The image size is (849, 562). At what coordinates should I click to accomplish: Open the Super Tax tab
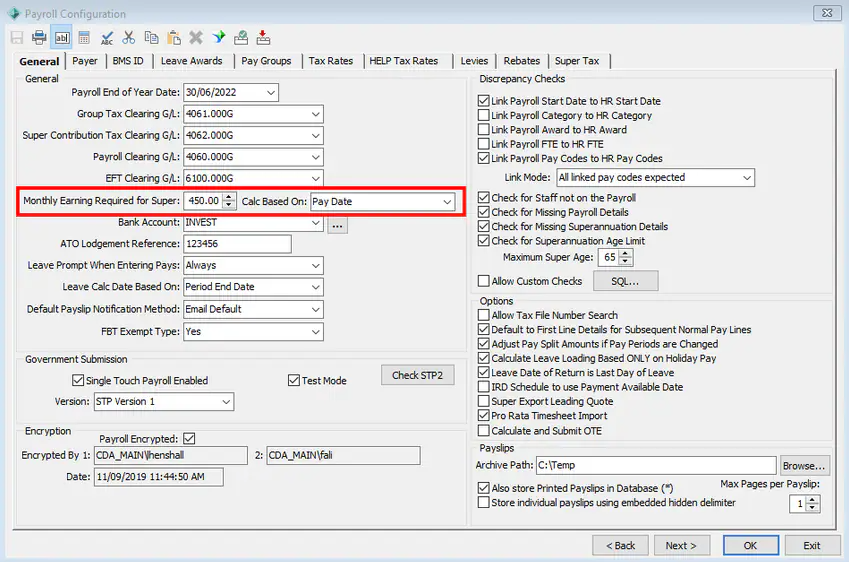(x=577, y=61)
